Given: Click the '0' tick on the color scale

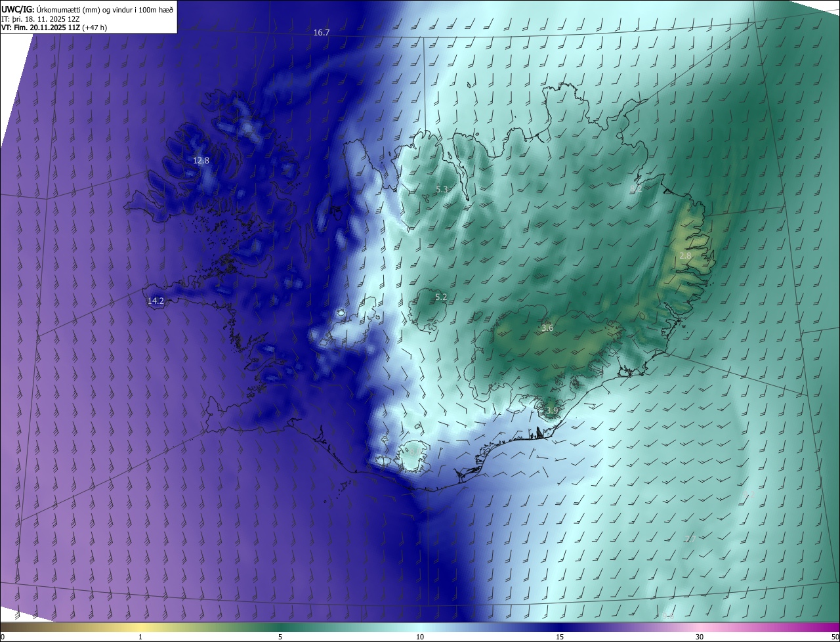Looking at the screenshot, I should [x=3, y=637].
